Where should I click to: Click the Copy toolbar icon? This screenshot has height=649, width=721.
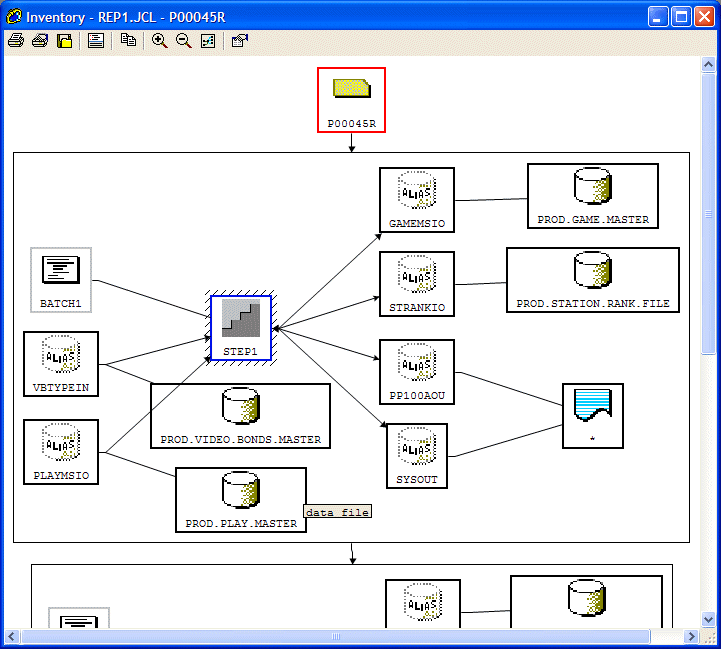click(x=128, y=40)
